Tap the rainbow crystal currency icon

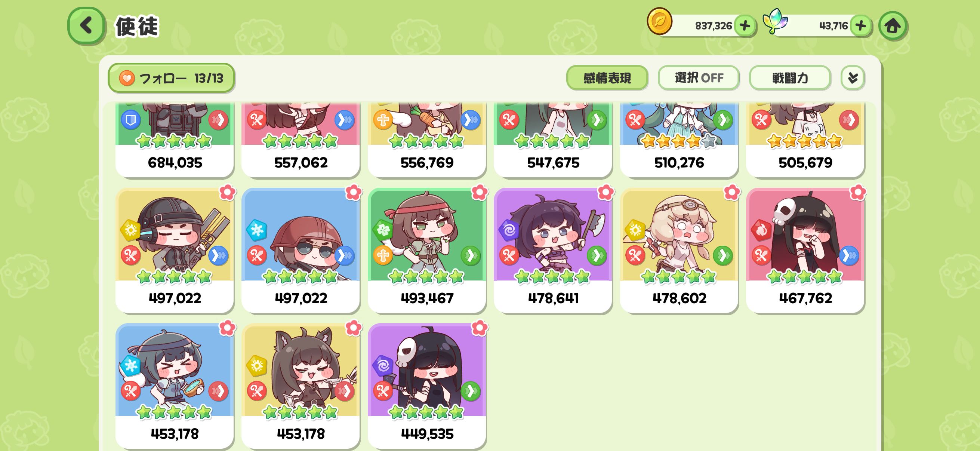tap(775, 21)
